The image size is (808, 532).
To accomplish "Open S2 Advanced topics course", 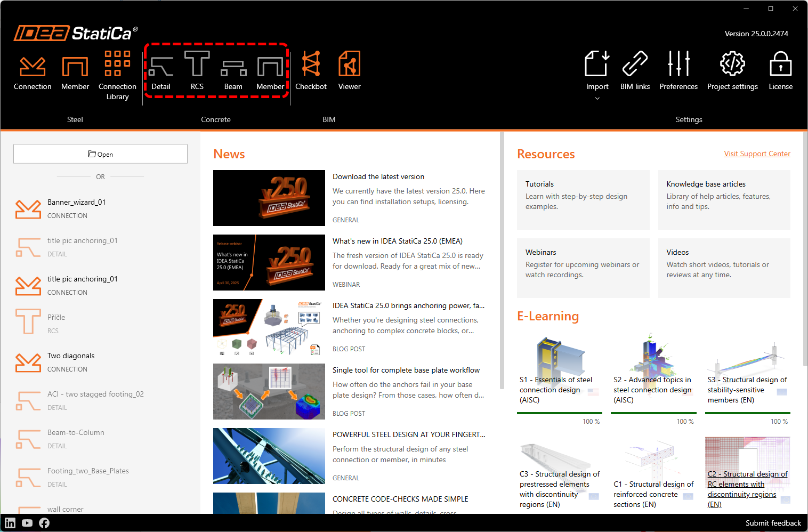I will 653,370.
